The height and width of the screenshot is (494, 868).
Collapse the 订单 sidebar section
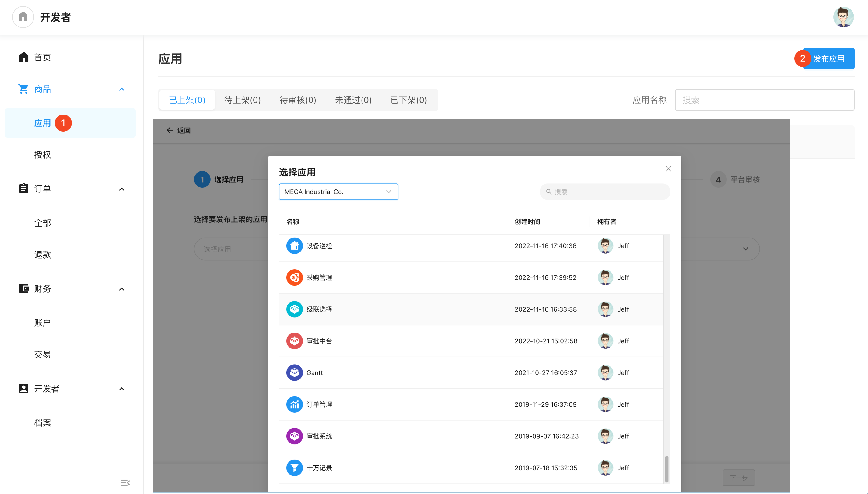coord(122,189)
